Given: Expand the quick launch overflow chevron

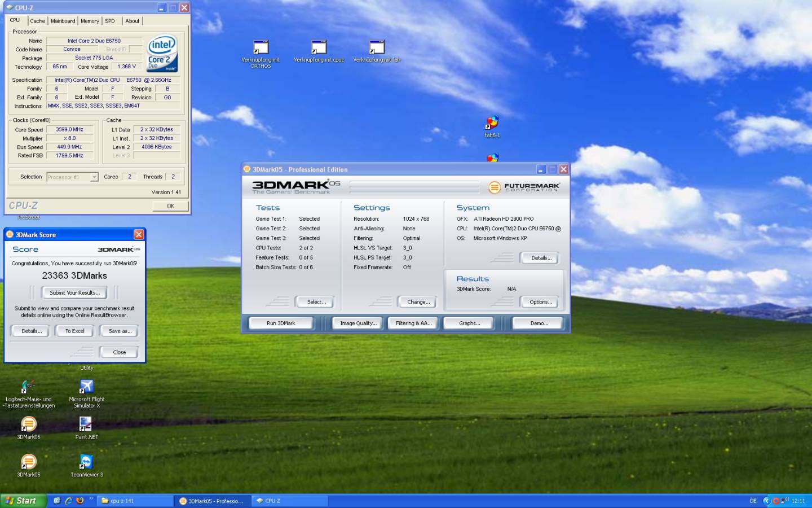Looking at the screenshot, I should (91, 498).
